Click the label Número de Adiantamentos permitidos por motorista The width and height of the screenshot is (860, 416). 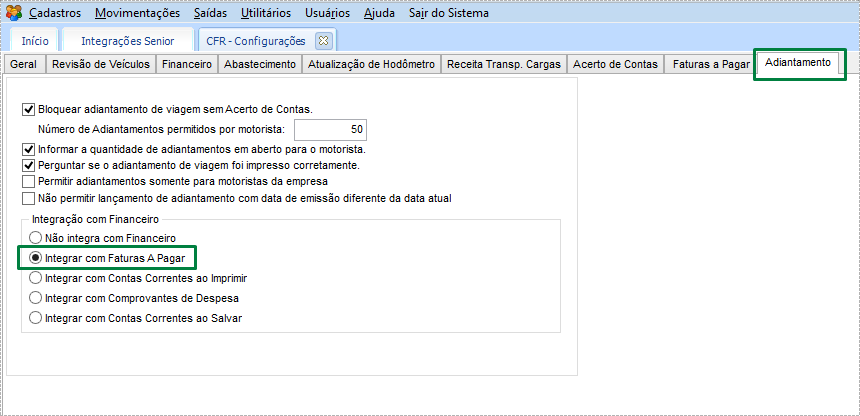pos(162,130)
